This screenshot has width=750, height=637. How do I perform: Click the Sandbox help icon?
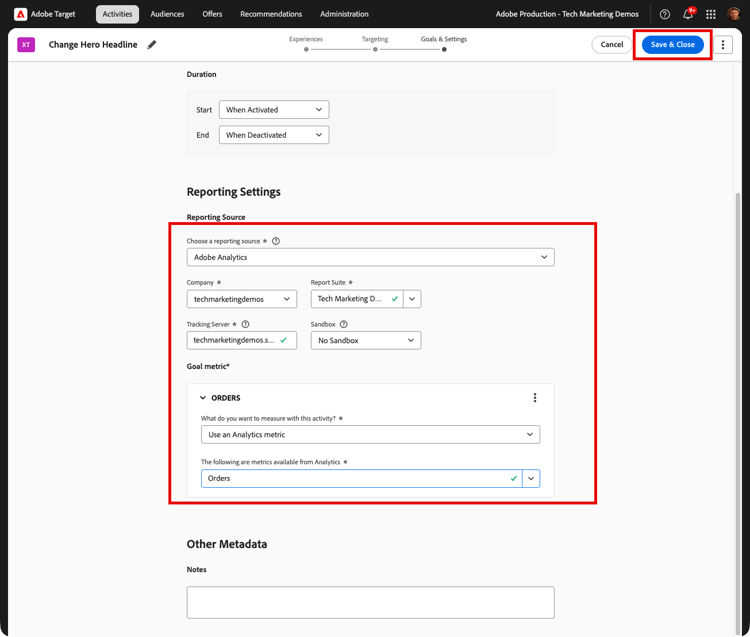click(343, 324)
